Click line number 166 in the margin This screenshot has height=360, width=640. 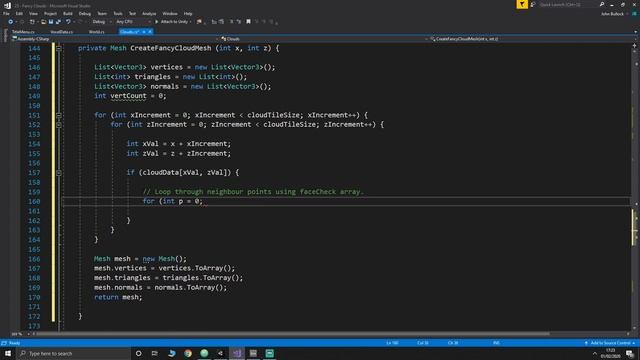tap(34, 259)
